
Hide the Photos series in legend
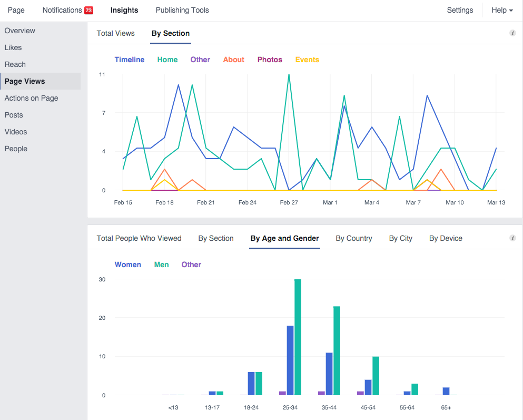[x=270, y=60]
